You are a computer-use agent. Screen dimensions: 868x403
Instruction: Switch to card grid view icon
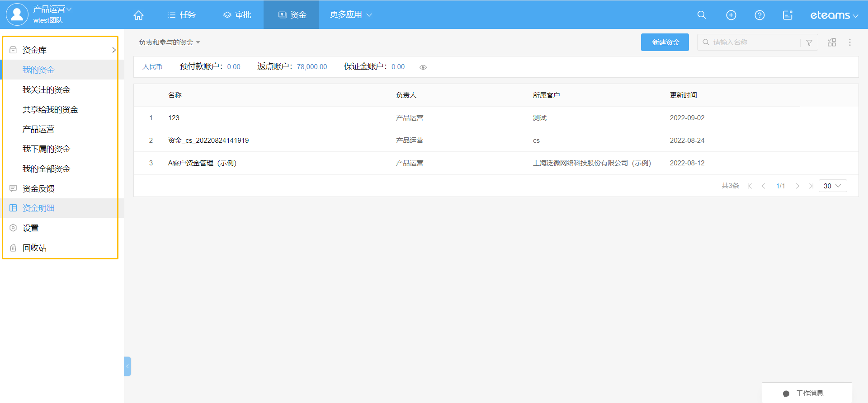(x=831, y=42)
